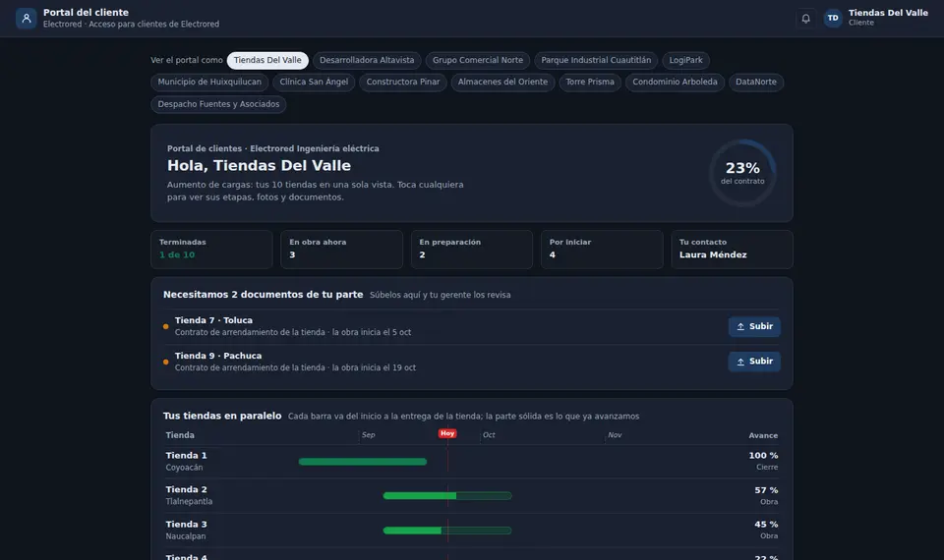Click the 57 % Obra value
Viewport: 944px width, 560px height.
click(x=766, y=495)
